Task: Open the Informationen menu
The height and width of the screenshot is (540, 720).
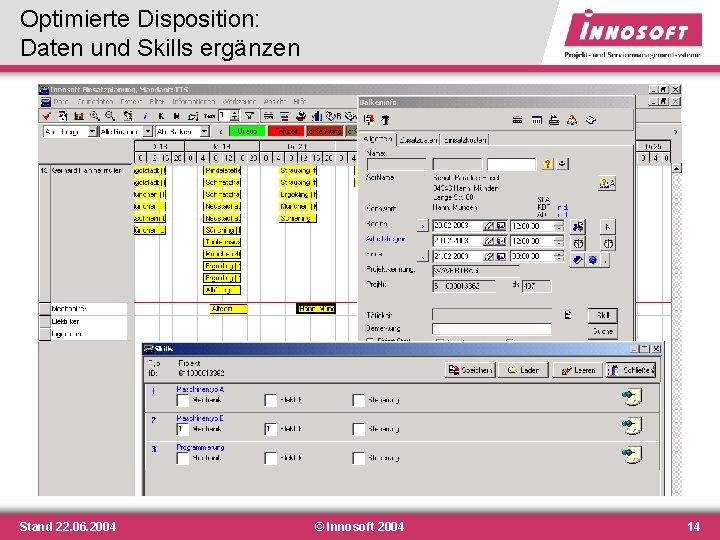Action: click(193, 101)
